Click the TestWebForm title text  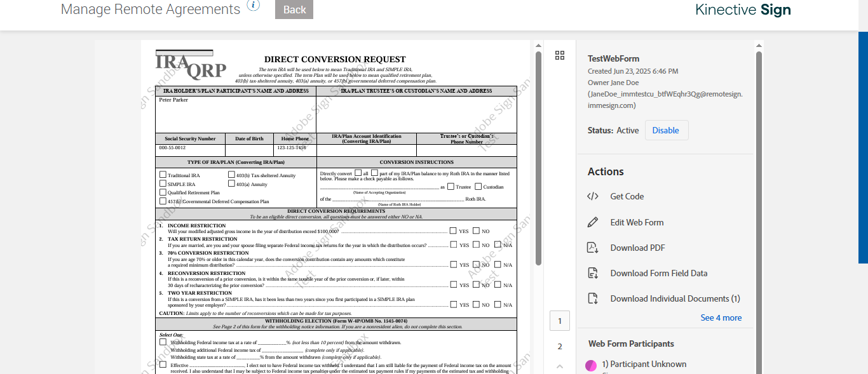(614, 58)
